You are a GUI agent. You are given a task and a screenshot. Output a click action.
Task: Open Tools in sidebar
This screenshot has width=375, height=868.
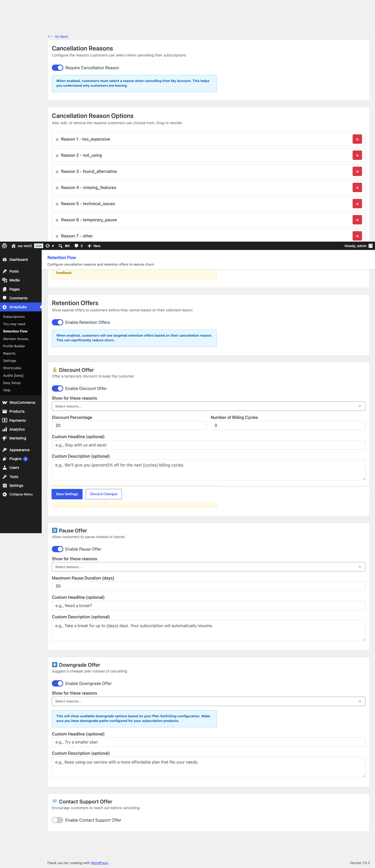tap(14, 477)
